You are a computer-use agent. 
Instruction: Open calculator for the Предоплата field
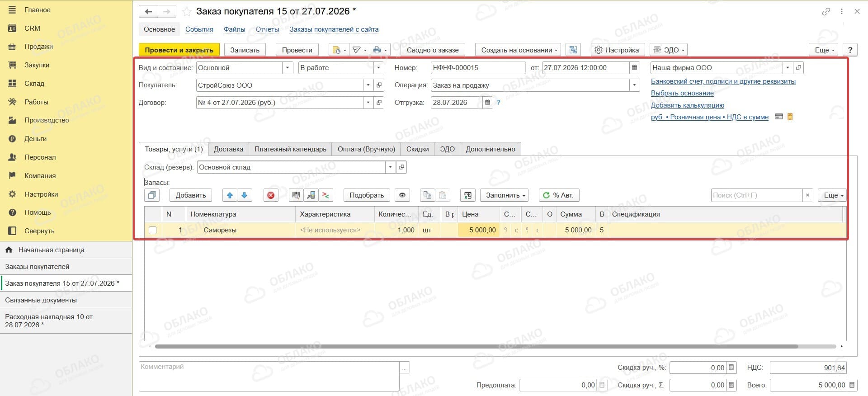(x=602, y=385)
